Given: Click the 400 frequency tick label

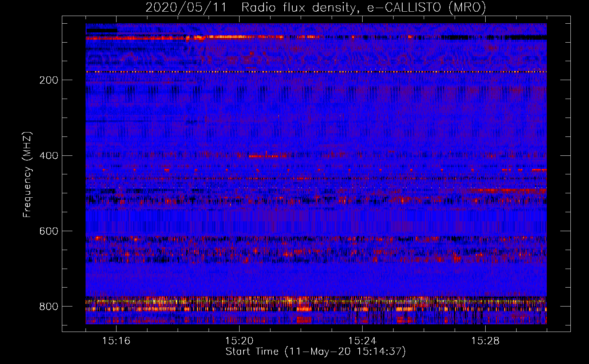Looking at the screenshot, I should [48, 156].
